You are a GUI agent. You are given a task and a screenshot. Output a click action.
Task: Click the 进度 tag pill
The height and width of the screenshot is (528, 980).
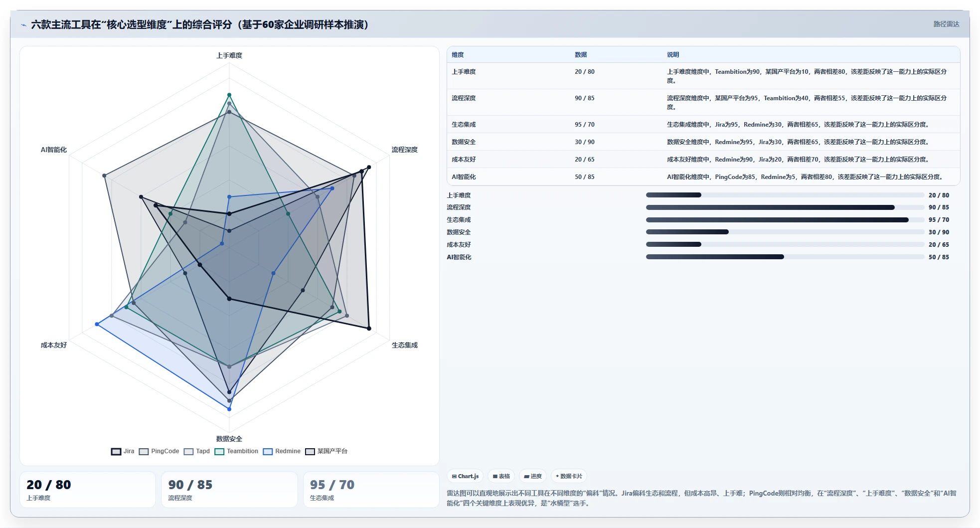[533, 476]
